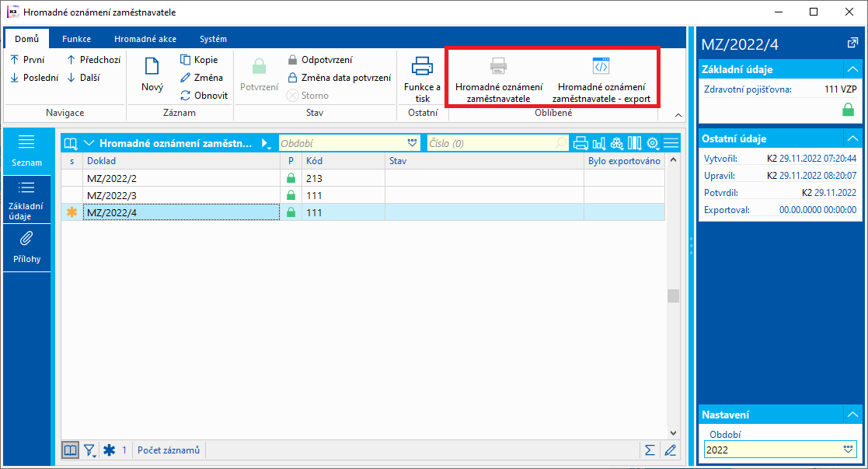Click the filter funnel in status bar

[89, 450]
